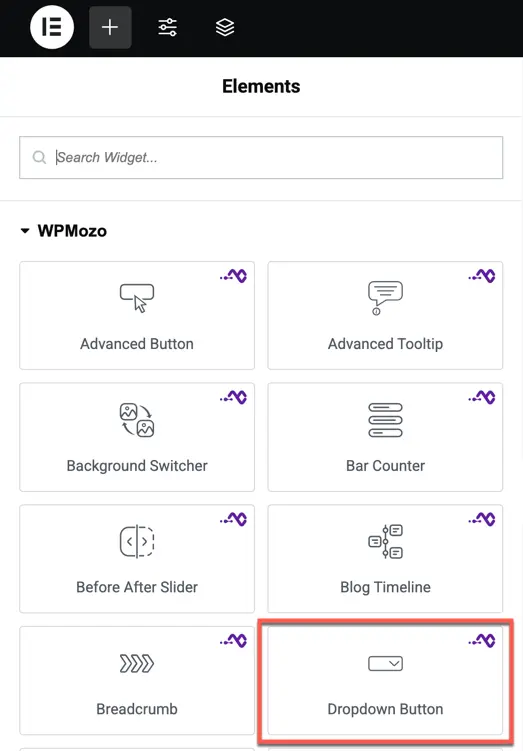Collapse the WPMozo category arrow
Image resolution: width=523 pixels, height=751 pixels.
pyautogui.click(x=25, y=231)
